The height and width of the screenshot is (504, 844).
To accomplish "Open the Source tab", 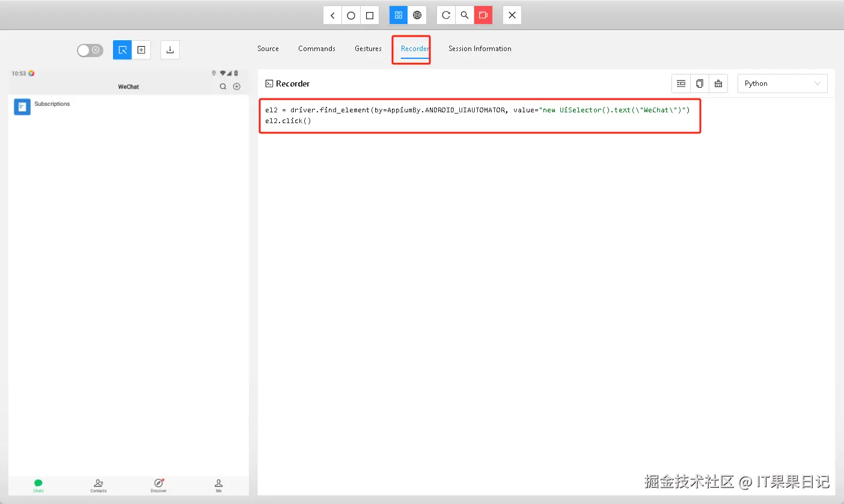I will [268, 49].
